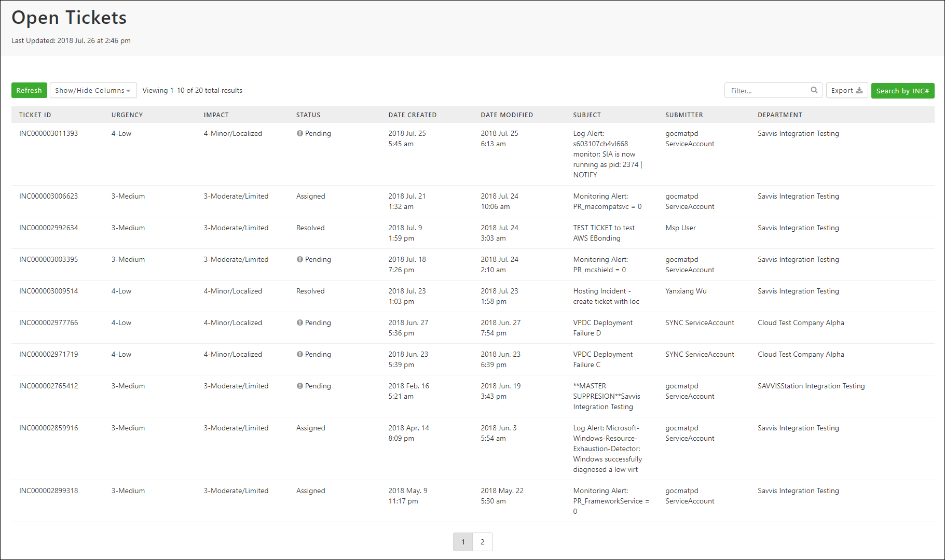Click 'Resolved' status for INC000002992634
Screen dimensions: 945x560
(310, 228)
